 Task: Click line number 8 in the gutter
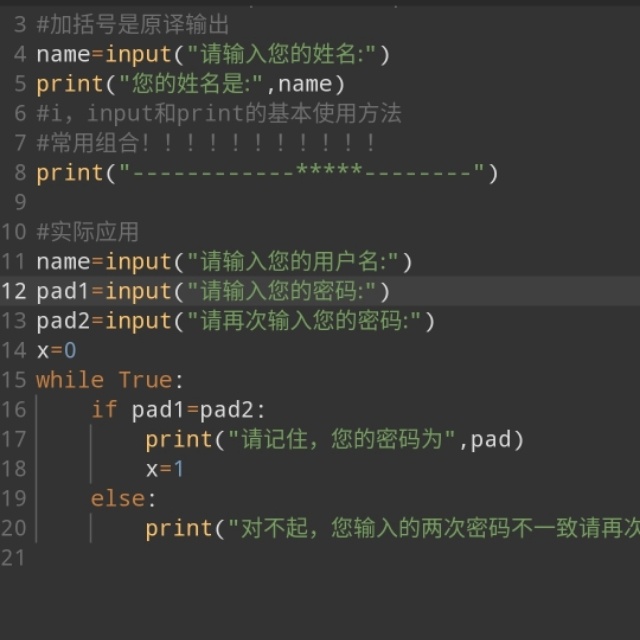coord(20,173)
